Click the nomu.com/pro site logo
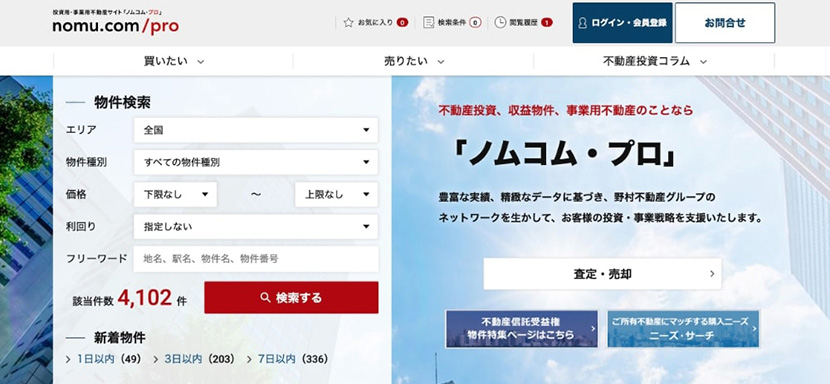Viewport: 830px width, 384px height. (116, 26)
